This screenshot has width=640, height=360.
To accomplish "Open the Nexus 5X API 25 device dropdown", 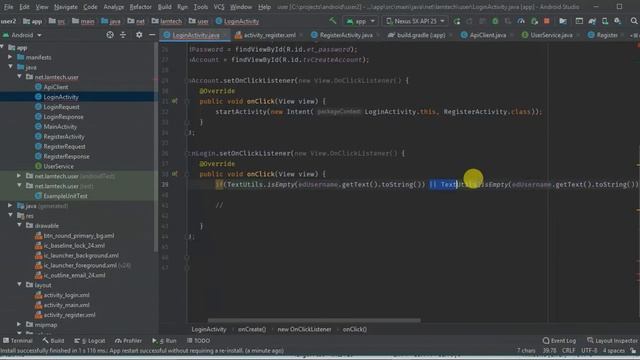I will (x=415, y=21).
